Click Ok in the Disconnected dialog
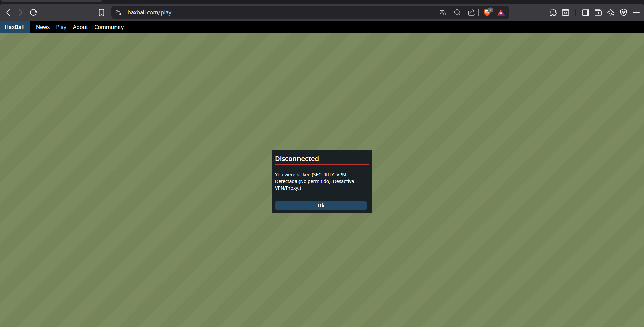This screenshot has height=327, width=644. click(x=321, y=205)
